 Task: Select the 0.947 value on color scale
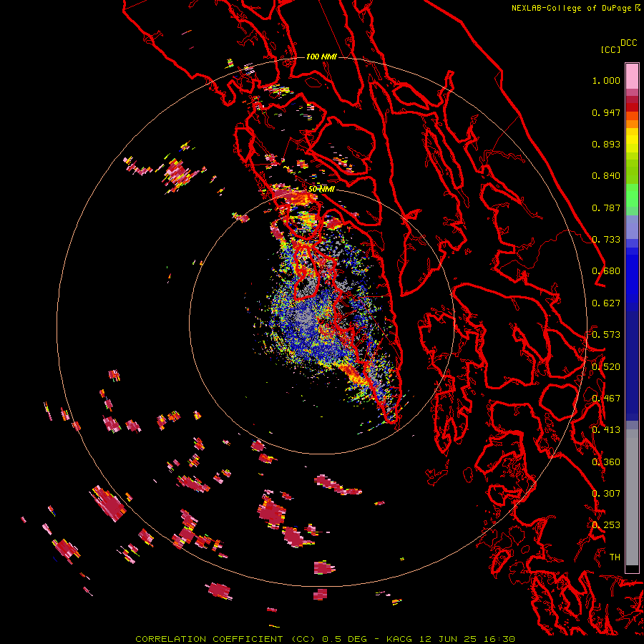coord(606,112)
